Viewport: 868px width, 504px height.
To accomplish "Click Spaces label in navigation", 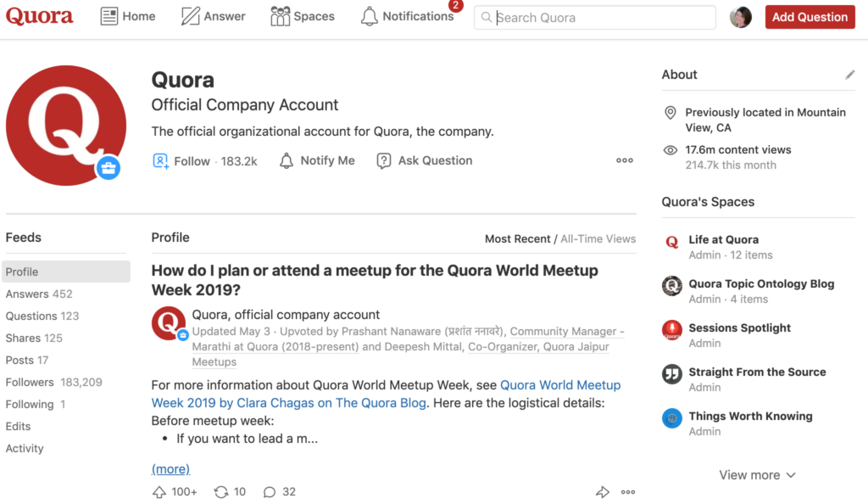I will (x=314, y=17).
